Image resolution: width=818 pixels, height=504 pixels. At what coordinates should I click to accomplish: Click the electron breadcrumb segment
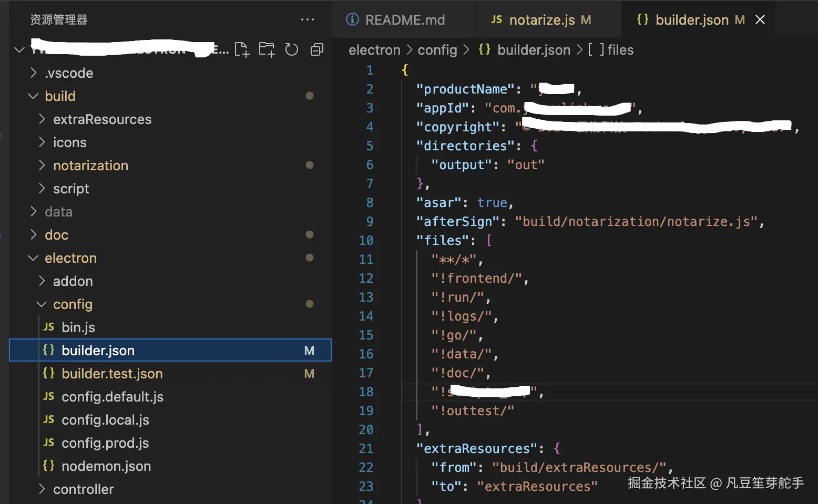click(374, 50)
